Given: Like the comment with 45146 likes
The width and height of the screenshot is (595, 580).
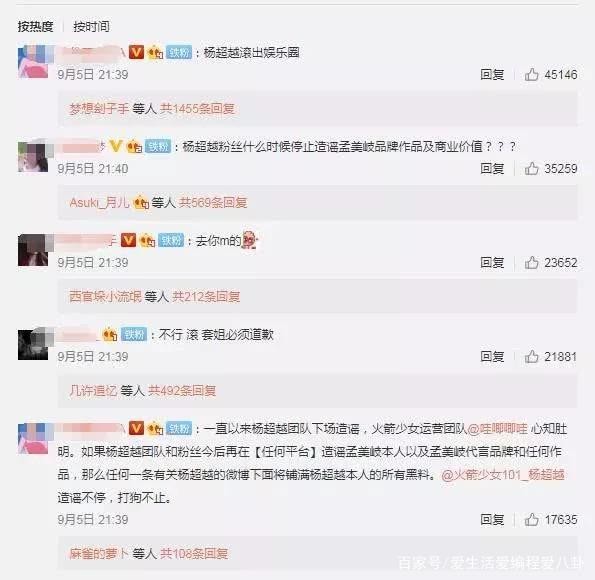Looking at the screenshot, I should tap(531, 74).
